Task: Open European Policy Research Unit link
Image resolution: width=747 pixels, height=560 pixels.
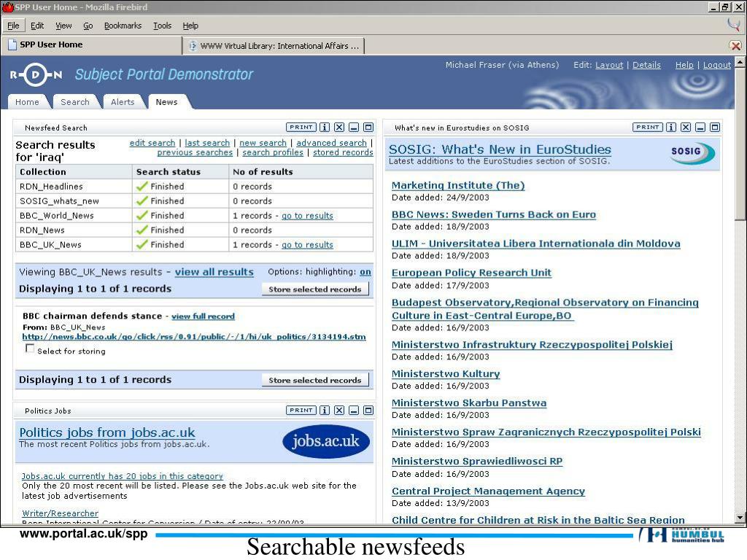Action: click(x=471, y=273)
